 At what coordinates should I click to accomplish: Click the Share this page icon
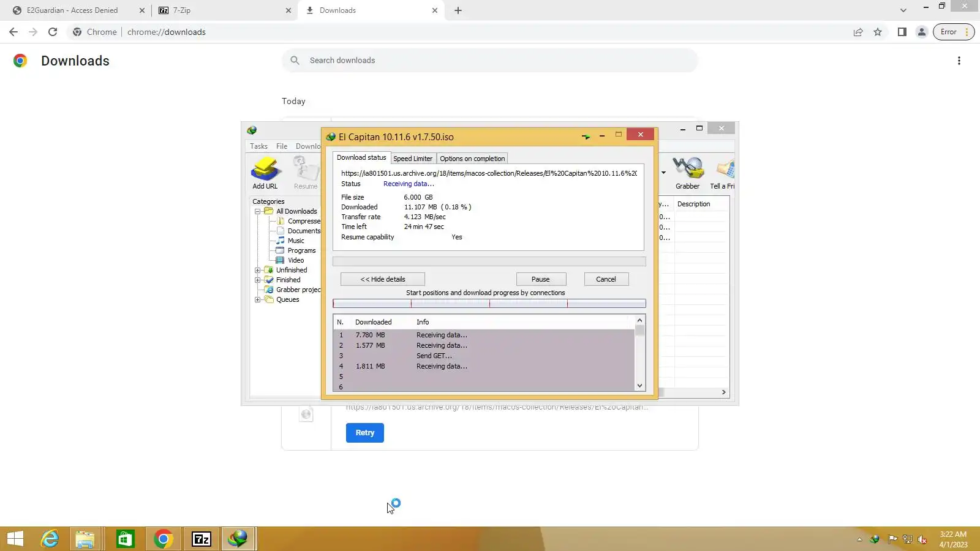(858, 32)
